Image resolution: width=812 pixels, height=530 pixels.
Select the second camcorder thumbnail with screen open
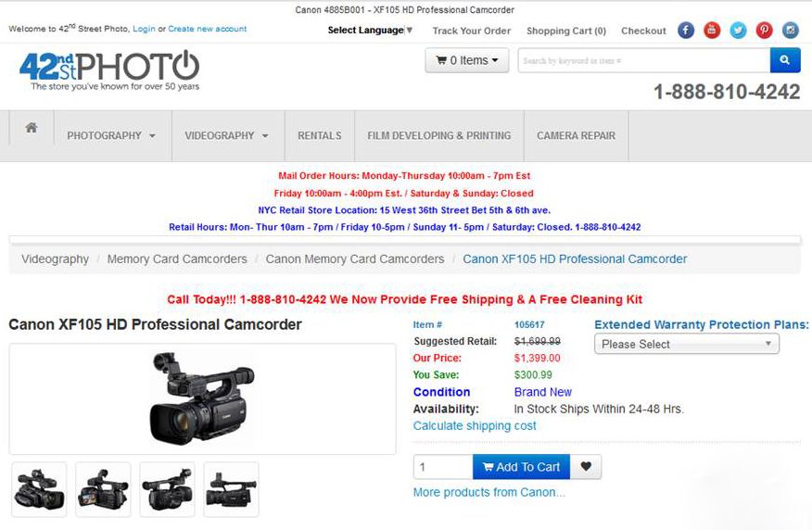tap(103, 489)
